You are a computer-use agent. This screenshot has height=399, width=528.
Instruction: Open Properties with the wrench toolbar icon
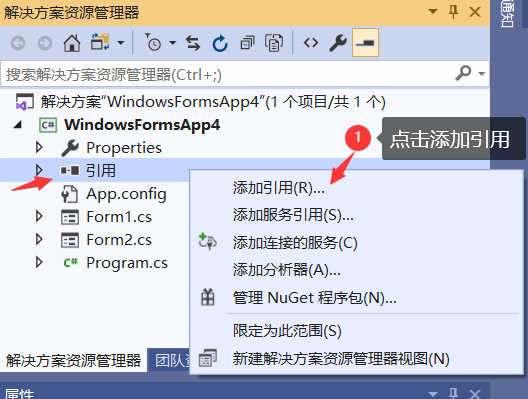pos(338,43)
